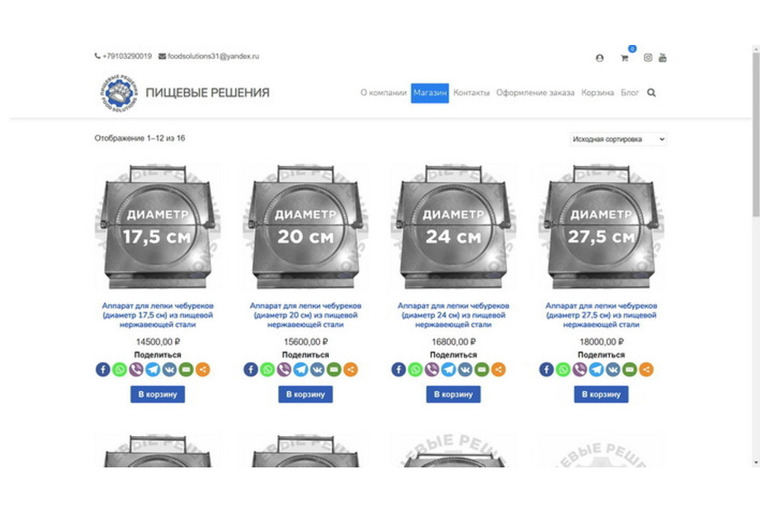Open product link диаметр 27,5 см title

[x=601, y=315]
